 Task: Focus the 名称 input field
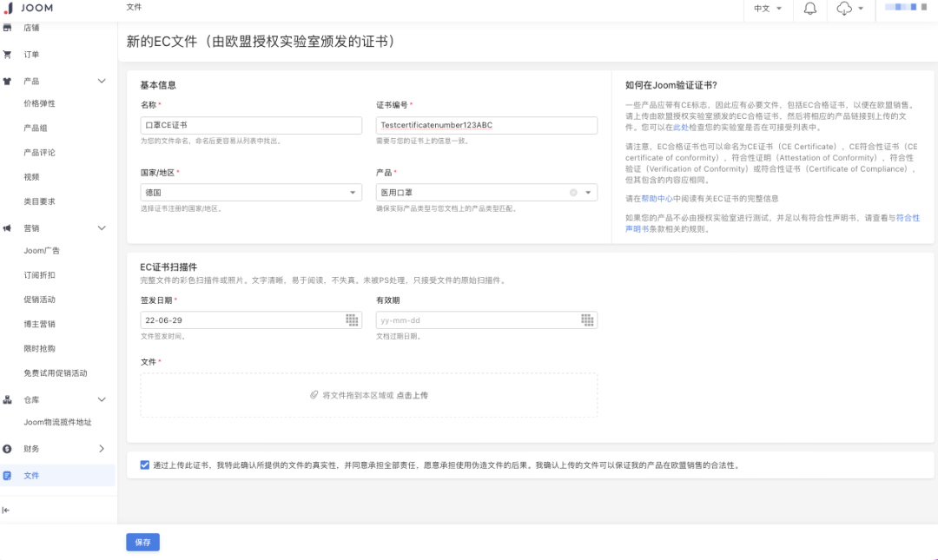pyautogui.click(x=251, y=125)
